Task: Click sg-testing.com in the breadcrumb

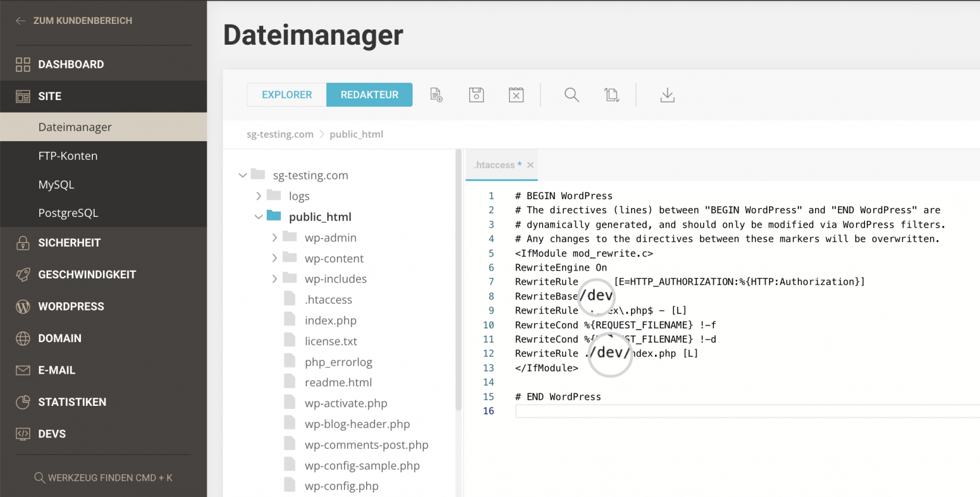Action: point(280,134)
